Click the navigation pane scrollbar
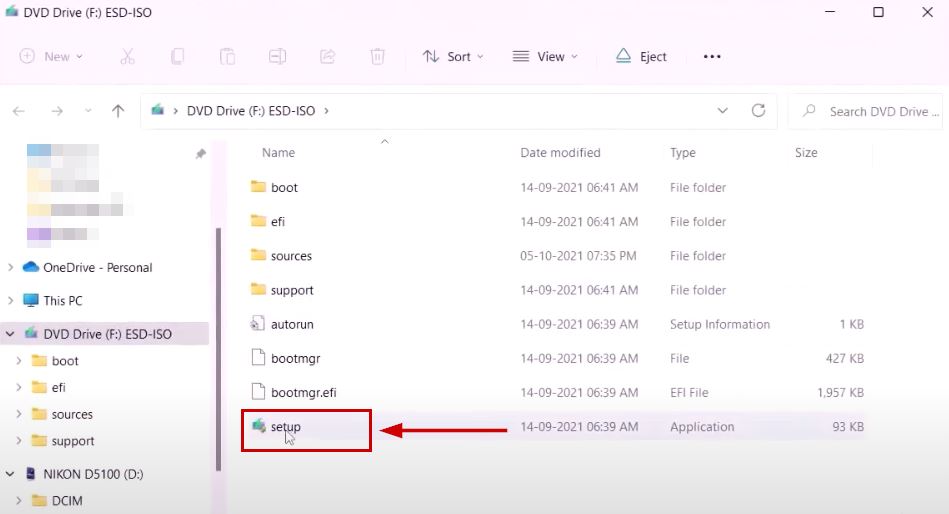Screen dimensions: 949x514 (x=218, y=349)
